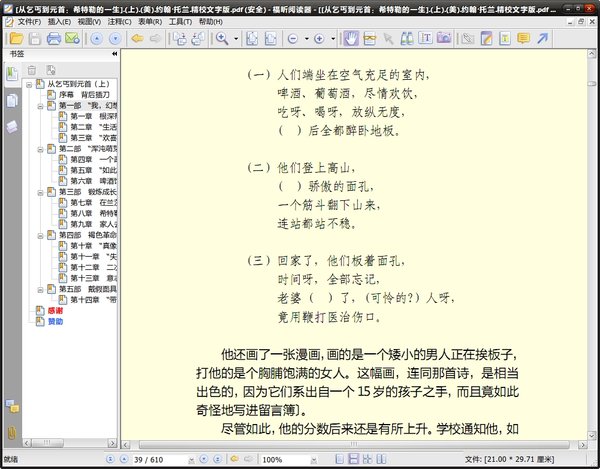Open the 视图(V) menu
The image size is (600, 469).
(89, 22)
